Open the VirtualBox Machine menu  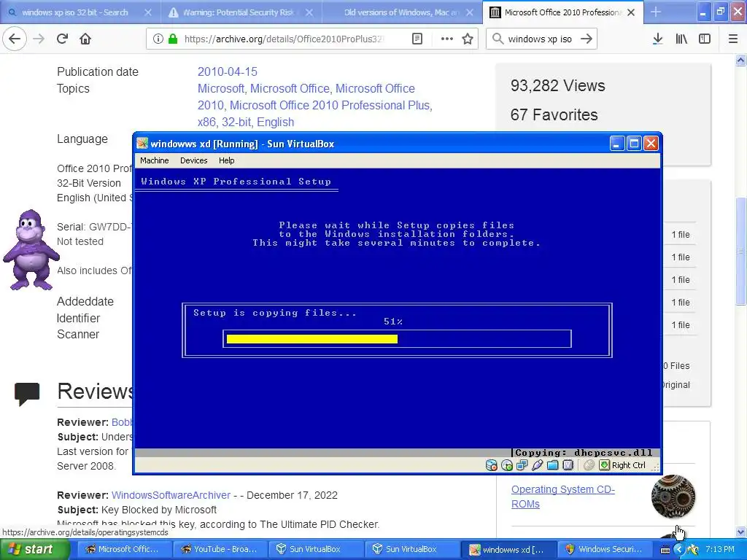[x=155, y=160]
